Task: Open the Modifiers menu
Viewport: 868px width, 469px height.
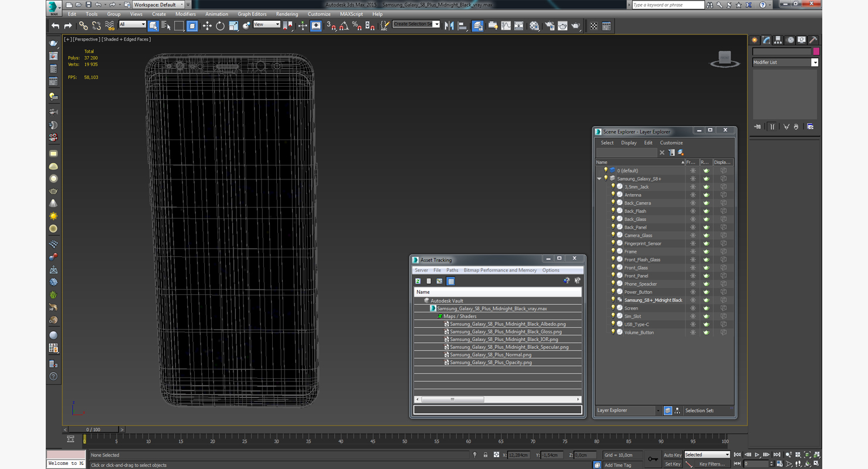Action: [185, 14]
